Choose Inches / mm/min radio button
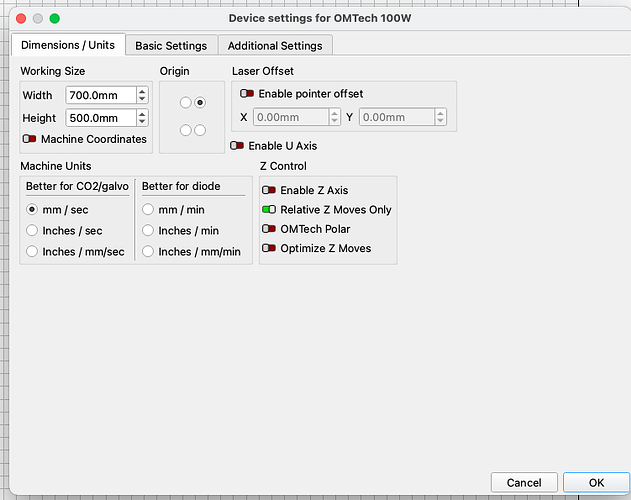This screenshot has width=631, height=500. [x=148, y=252]
